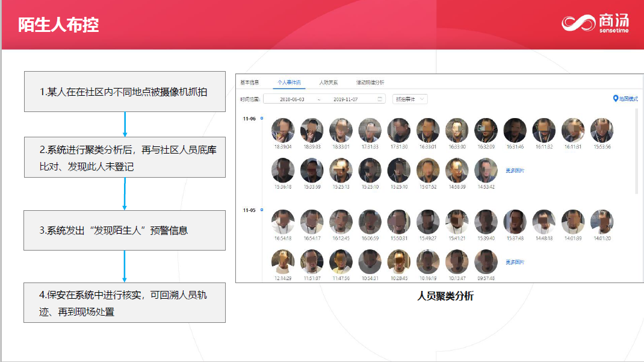Open the thumbnail timestamped 14:48:18
The height and width of the screenshot is (362, 644).
543,222
